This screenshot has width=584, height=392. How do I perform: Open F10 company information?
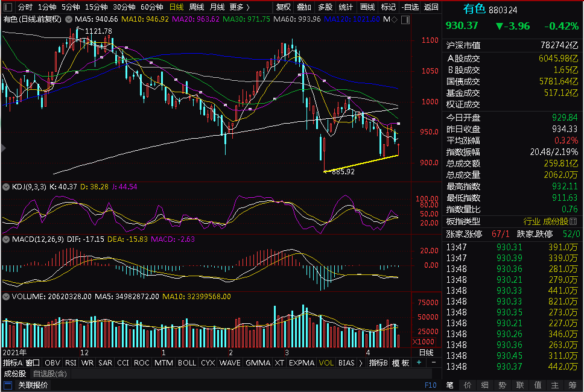point(430,385)
